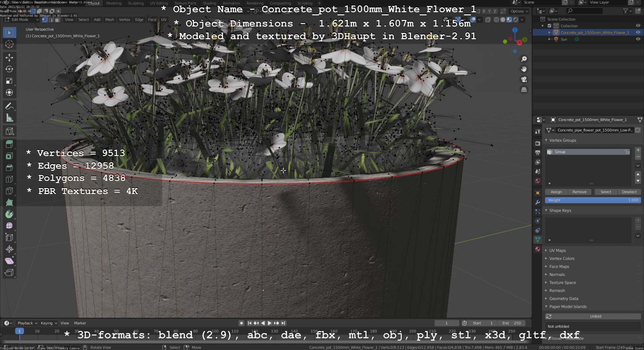Select the Knife tool
This screenshot has height=350, width=644.
10,191
